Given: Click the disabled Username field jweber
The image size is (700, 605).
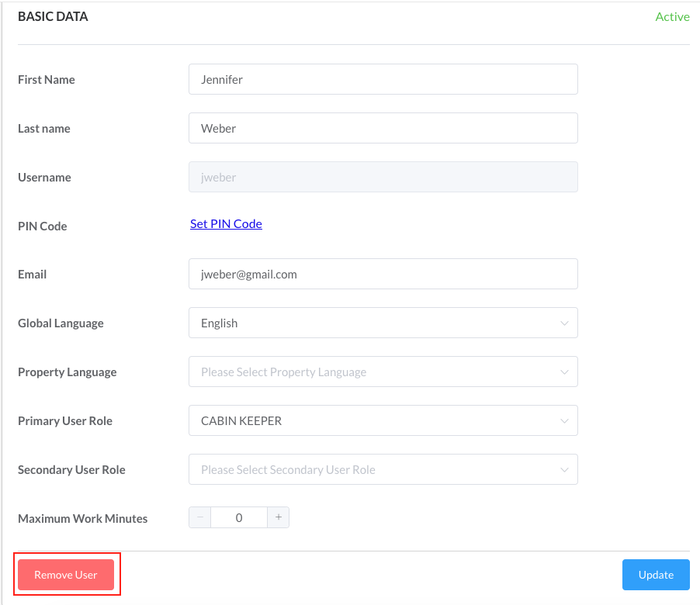Looking at the screenshot, I should pos(383,177).
